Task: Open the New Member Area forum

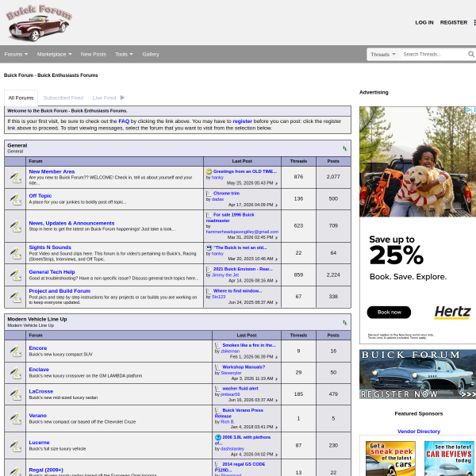Action: (52, 171)
